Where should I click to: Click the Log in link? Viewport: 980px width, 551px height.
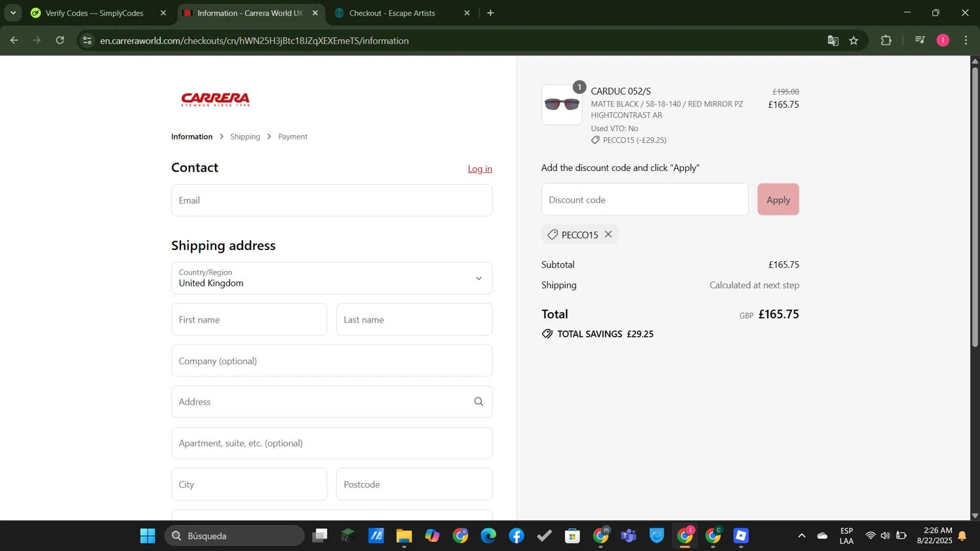pyautogui.click(x=480, y=168)
